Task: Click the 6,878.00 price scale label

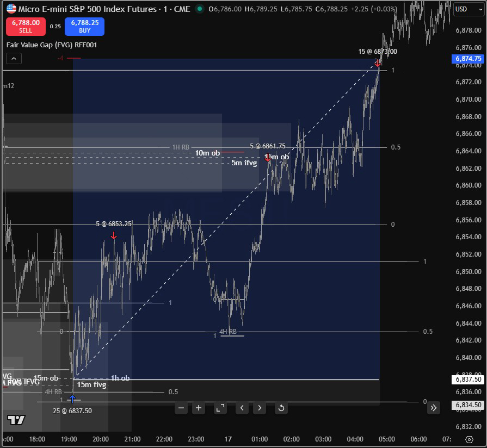Action: 468,30
